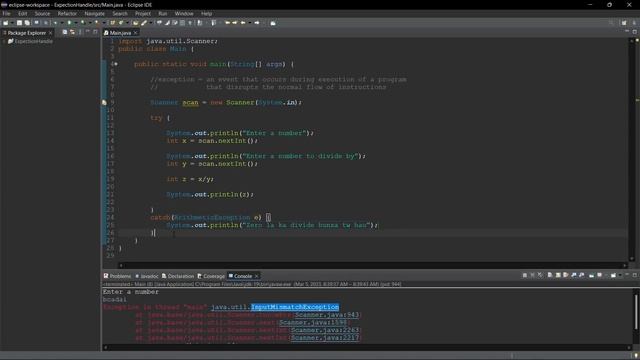Select the Package Explorer tab
Screen dimensions: 640x360
click(27, 33)
